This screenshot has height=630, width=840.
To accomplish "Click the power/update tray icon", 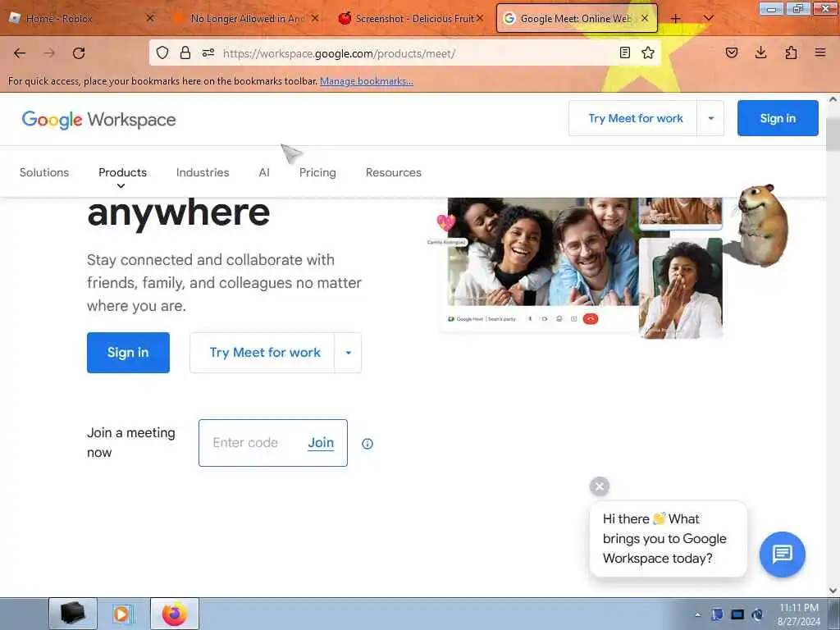I will point(757,614).
